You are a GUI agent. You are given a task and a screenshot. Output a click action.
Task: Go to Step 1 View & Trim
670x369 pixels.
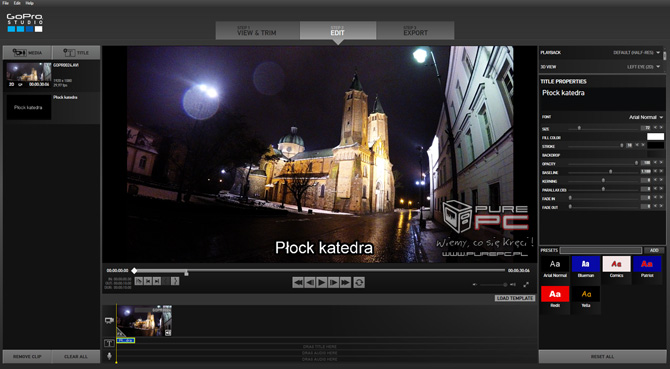[258, 31]
